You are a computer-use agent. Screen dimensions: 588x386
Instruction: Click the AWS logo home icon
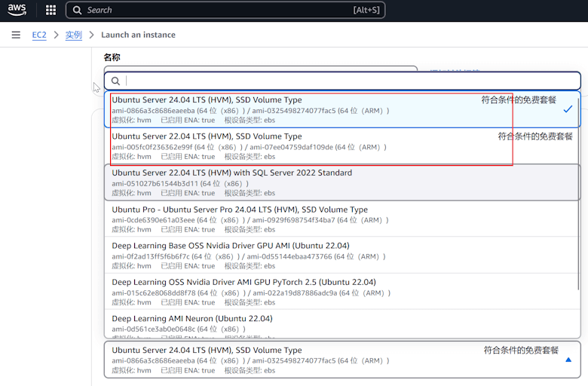(18, 11)
